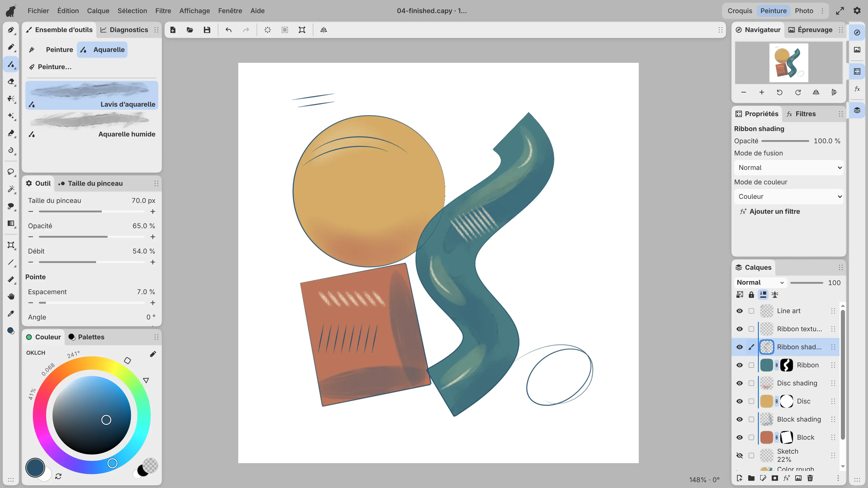
Task: Click Ajouter un filtre button
Action: [770, 211]
